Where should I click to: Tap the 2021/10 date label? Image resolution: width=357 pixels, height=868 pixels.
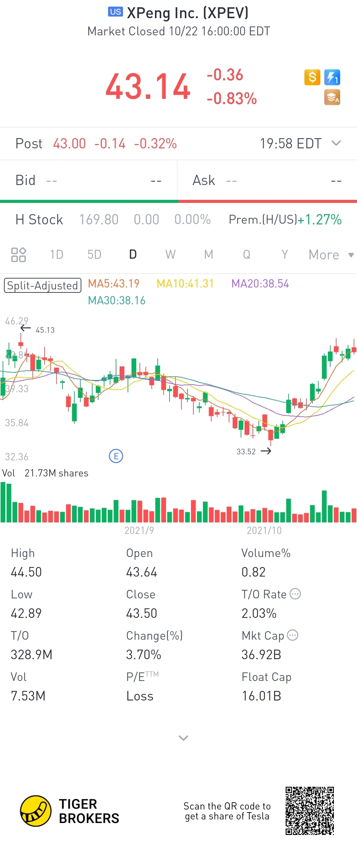click(x=264, y=530)
